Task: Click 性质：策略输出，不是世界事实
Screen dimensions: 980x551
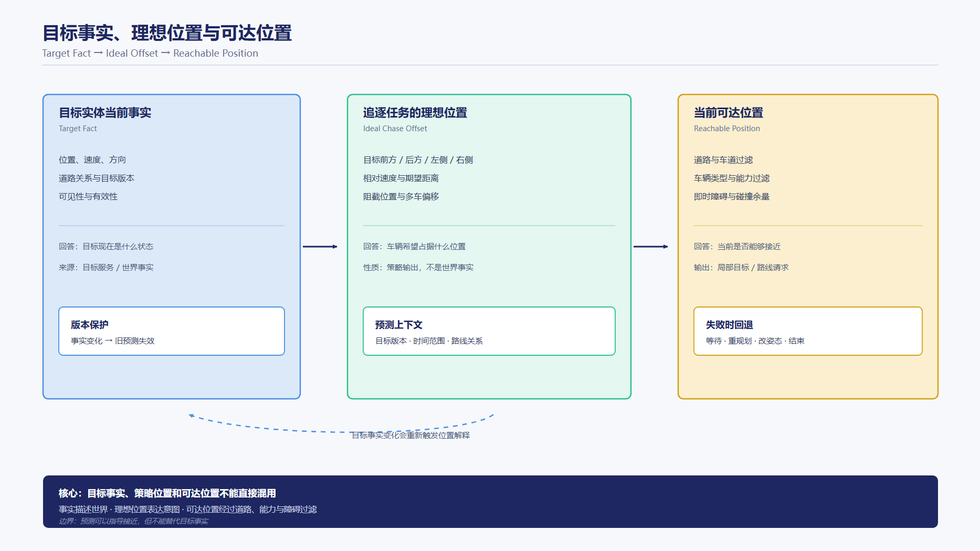Action: (418, 267)
